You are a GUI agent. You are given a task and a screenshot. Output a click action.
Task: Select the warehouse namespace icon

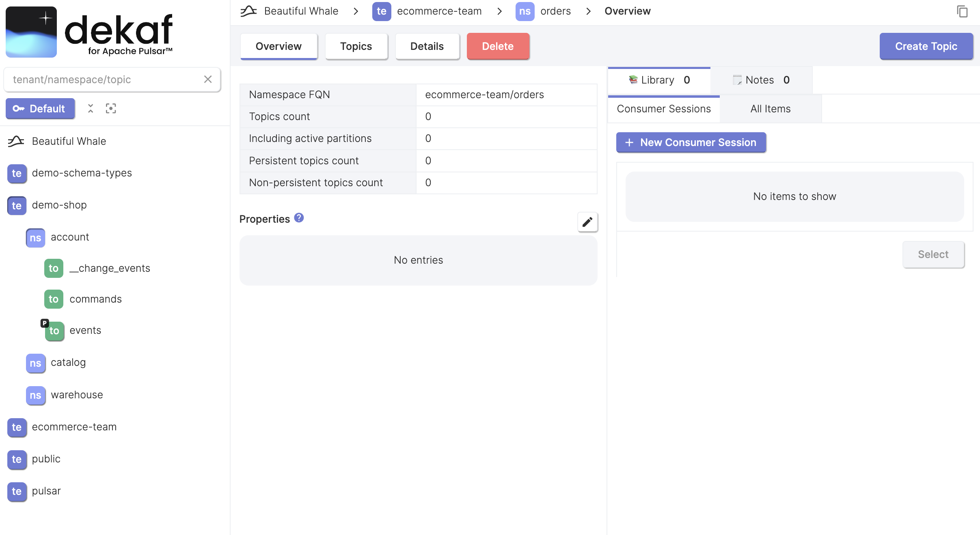[35, 395]
